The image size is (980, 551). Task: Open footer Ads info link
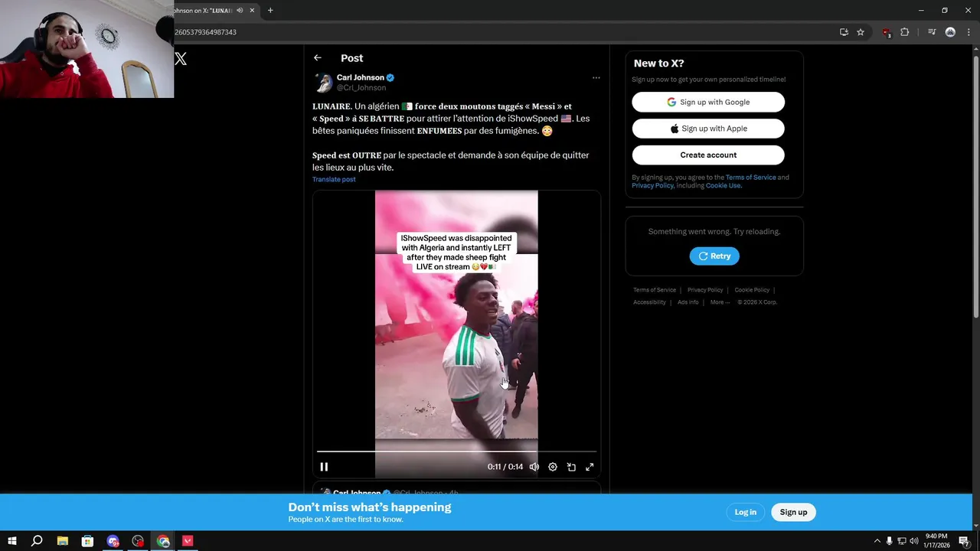(688, 302)
